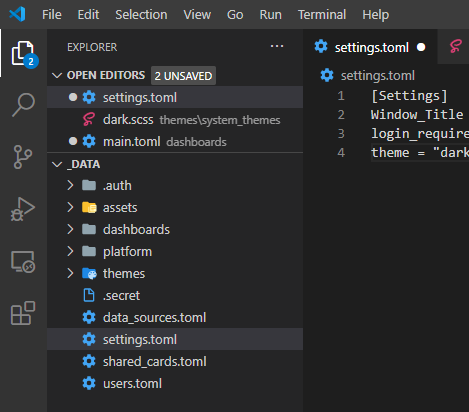Viewport: 469px width, 412px height.
Task: Select dark.scss in Open Editors
Action: click(175, 119)
